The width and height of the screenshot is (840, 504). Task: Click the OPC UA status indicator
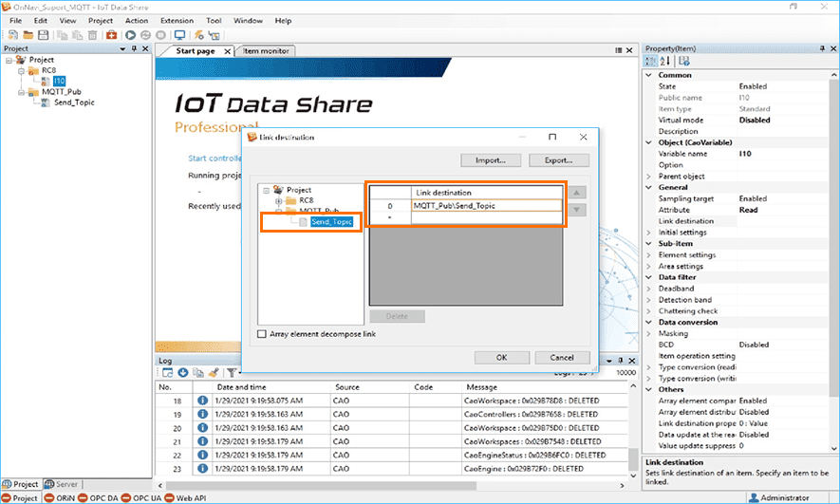[x=141, y=498]
